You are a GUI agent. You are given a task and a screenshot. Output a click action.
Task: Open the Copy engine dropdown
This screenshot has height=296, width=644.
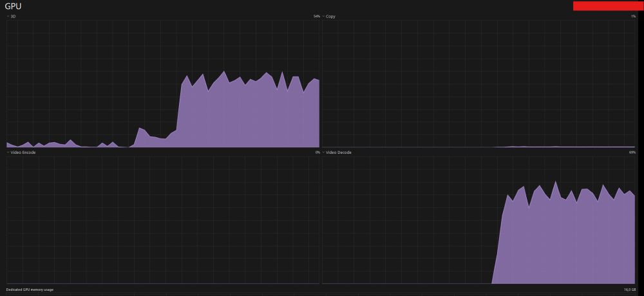[329, 17]
